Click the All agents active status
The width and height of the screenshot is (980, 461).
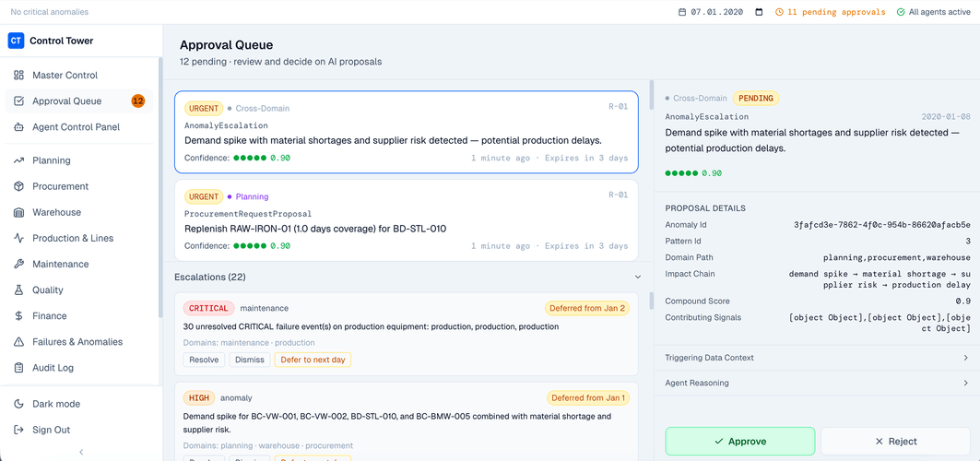coord(934,12)
